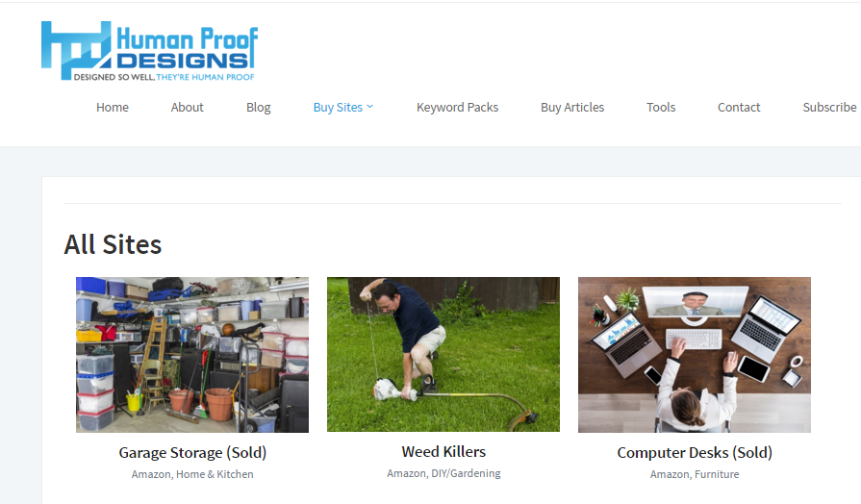Navigate to the Tools page
This screenshot has width=861, height=504.
tap(661, 108)
